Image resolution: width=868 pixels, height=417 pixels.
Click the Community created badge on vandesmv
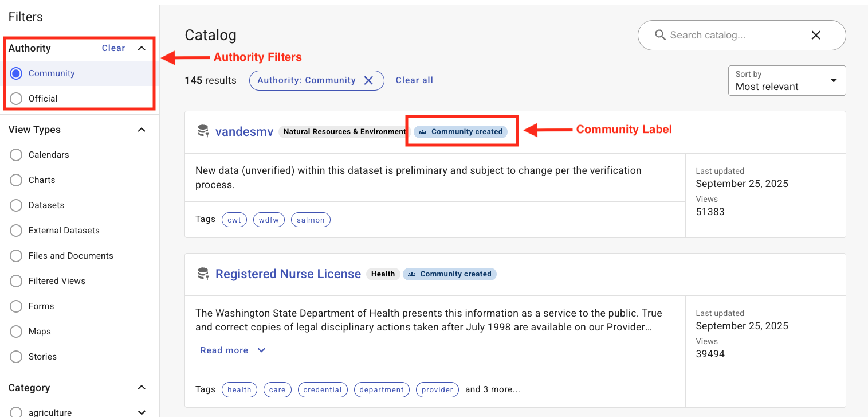click(461, 131)
